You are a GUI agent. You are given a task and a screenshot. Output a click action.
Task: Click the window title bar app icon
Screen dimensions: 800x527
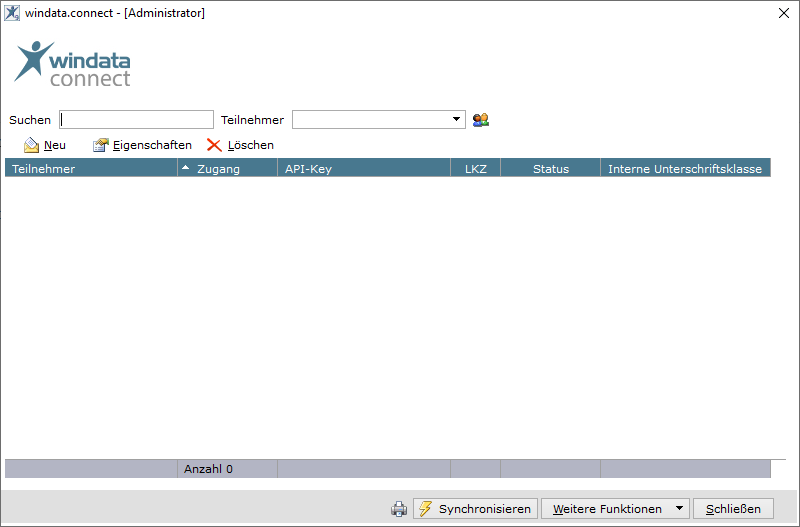click(12, 13)
